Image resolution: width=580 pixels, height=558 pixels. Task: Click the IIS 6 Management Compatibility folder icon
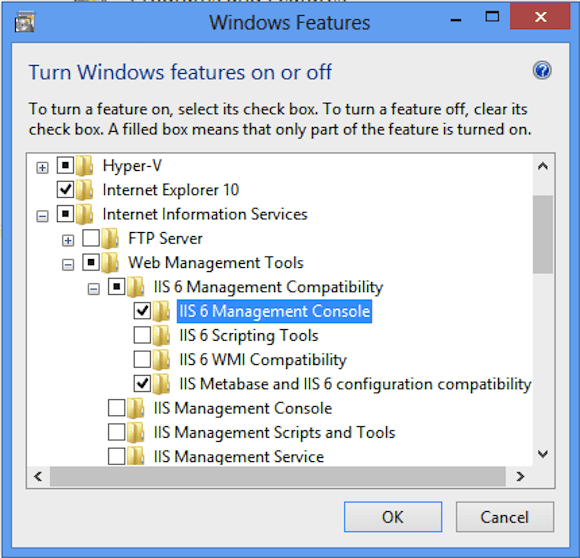136,287
